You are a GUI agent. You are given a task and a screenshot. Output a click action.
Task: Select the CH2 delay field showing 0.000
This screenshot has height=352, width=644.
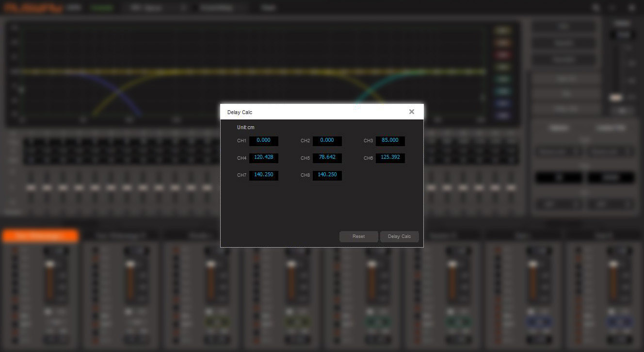pyautogui.click(x=327, y=141)
